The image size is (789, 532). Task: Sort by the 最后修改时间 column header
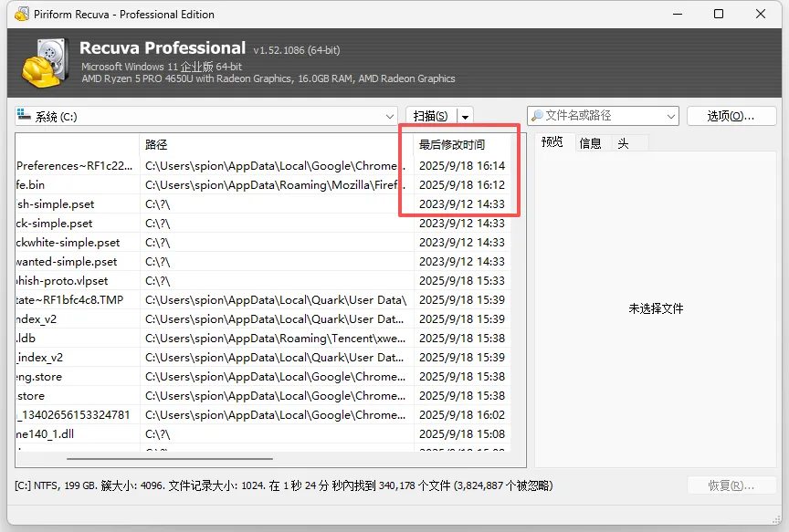(x=462, y=145)
